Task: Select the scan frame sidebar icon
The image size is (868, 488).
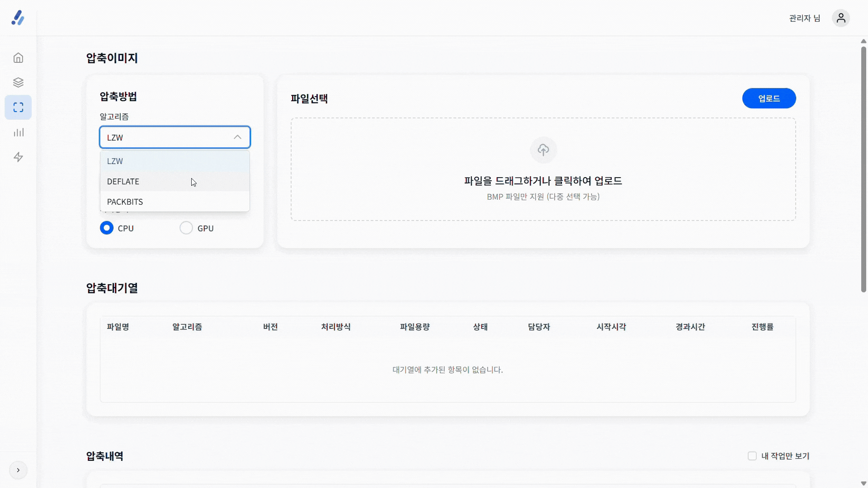Action: 18,108
